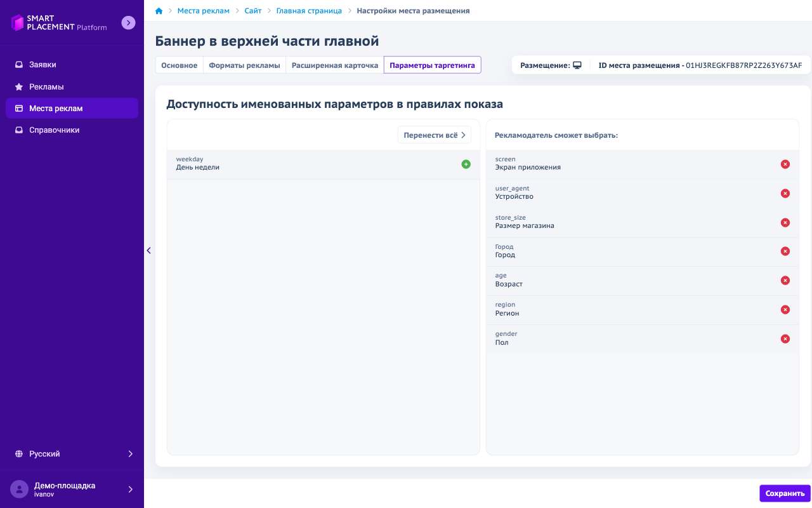Click the Перенести всё button
Screen dimensions: 812x508
(x=435, y=135)
